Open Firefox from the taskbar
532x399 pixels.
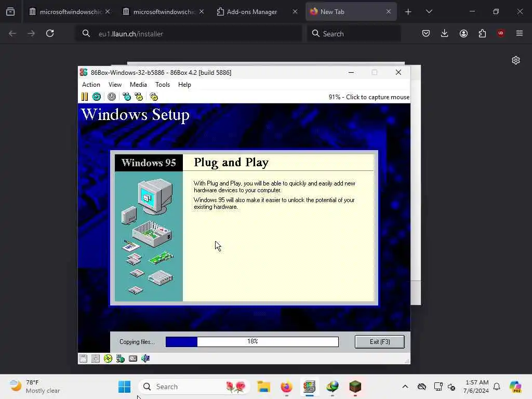tap(287, 387)
